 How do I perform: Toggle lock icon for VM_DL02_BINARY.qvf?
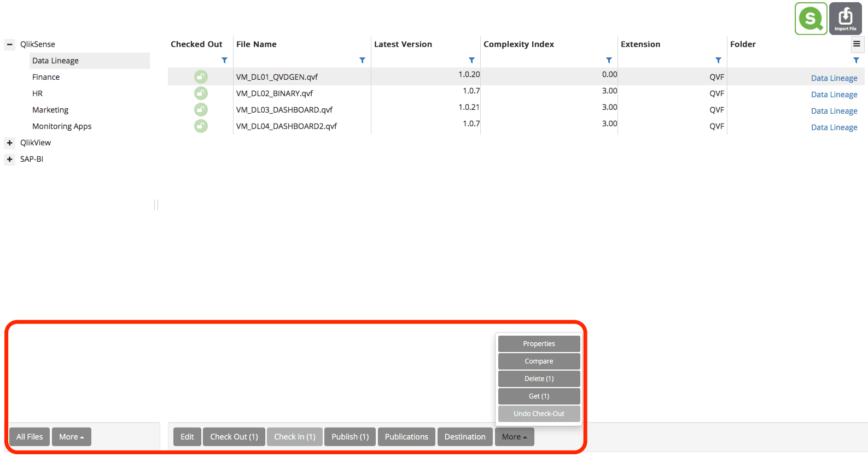[x=201, y=93]
